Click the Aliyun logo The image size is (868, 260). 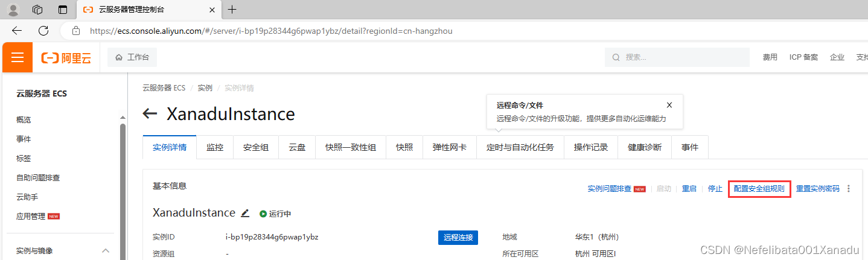pyautogui.click(x=66, y=58)
